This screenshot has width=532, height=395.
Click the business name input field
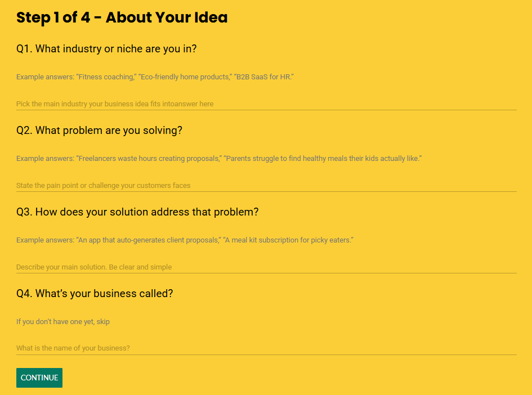[x=266, y=348]
